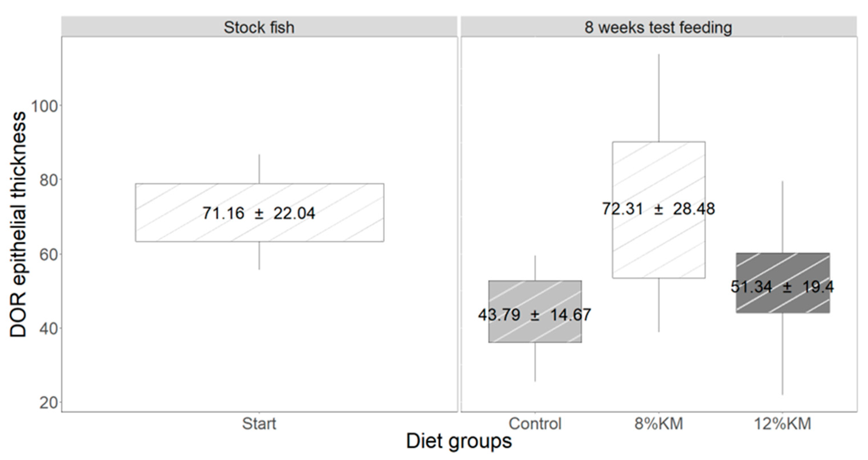Click the 80 tick label on y-axis
The height and width of the screenshot is (460, 868).
(x=48, y=180)
